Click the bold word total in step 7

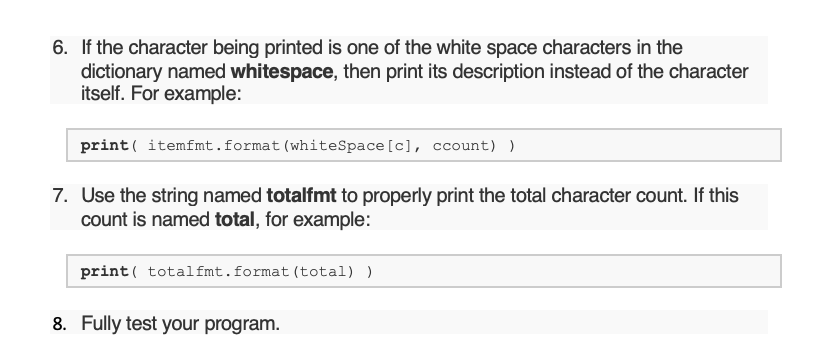[235, 220]
